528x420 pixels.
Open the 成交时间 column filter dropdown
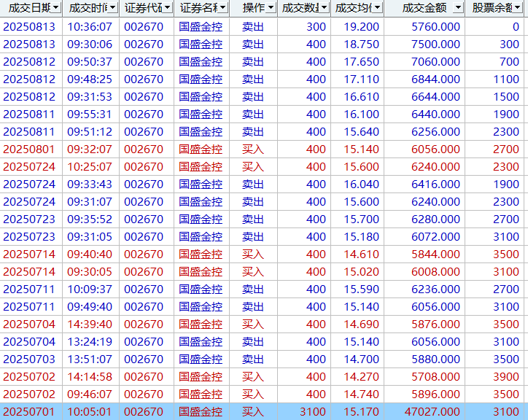click(113, 7)
